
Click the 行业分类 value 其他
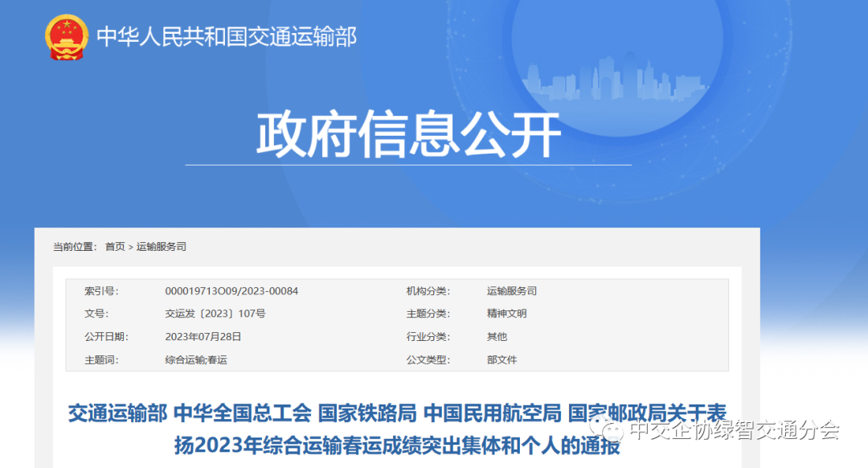[497, 337]
